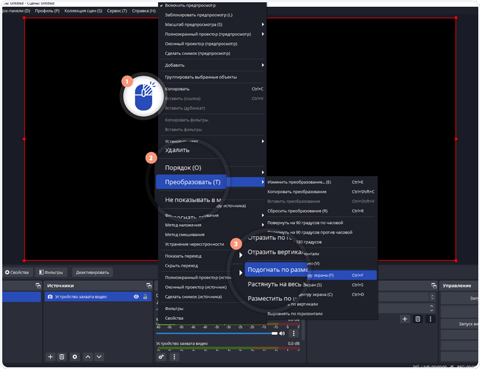Open advanced audio settings via the gears icon
The image size is (480, 369).
click(x=161, y=357)
